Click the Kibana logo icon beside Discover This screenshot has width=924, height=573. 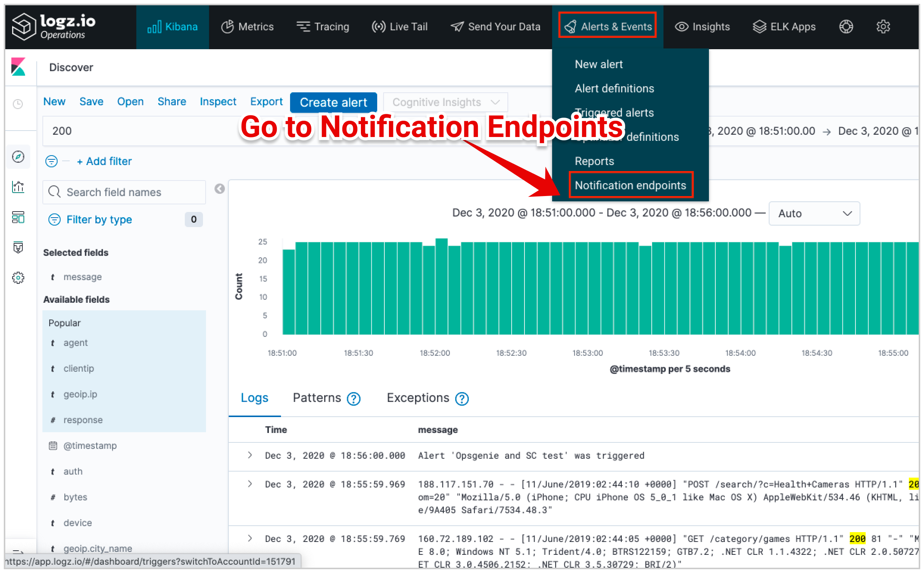pyautogui.click(x=18, y=67)
